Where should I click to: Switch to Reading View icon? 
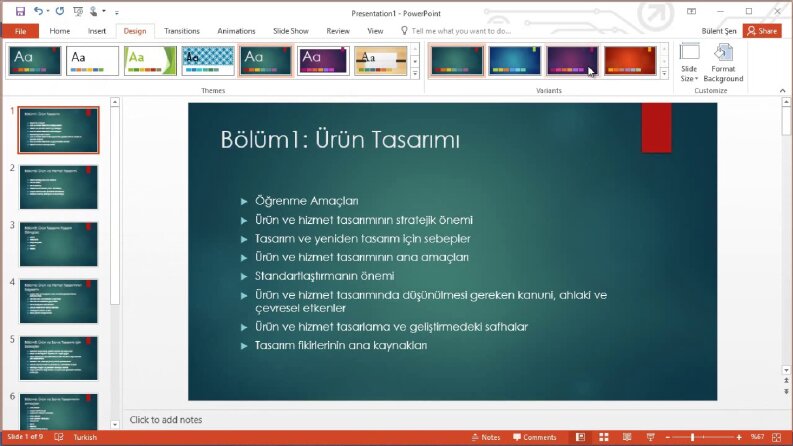[627, 437]
